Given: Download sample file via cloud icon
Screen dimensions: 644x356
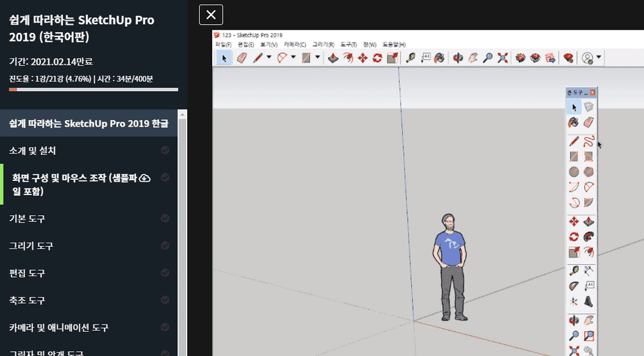Looking at the screenshot, I should click(x=145, y=178).
